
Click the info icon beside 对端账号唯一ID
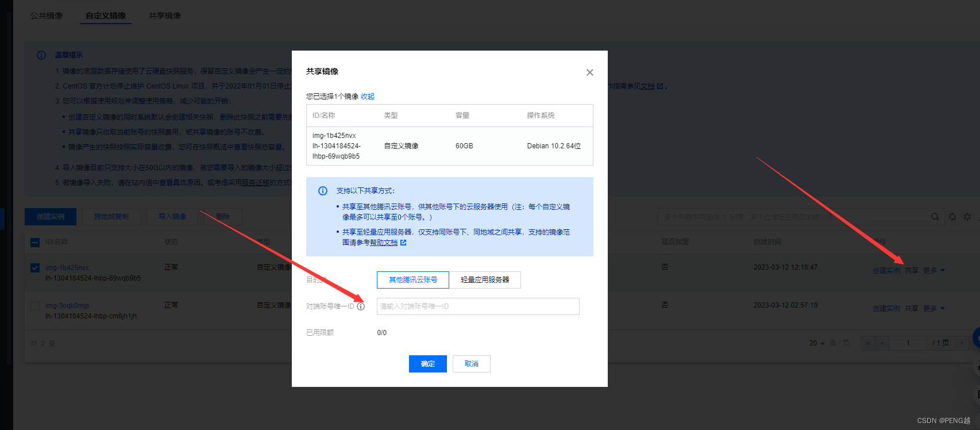click(x=361, y=306)
